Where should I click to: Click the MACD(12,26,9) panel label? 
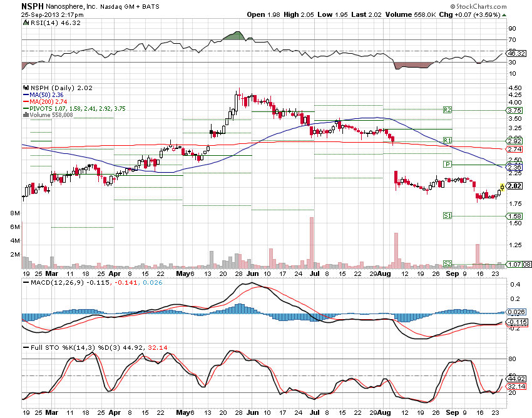(x=53, y=283)
